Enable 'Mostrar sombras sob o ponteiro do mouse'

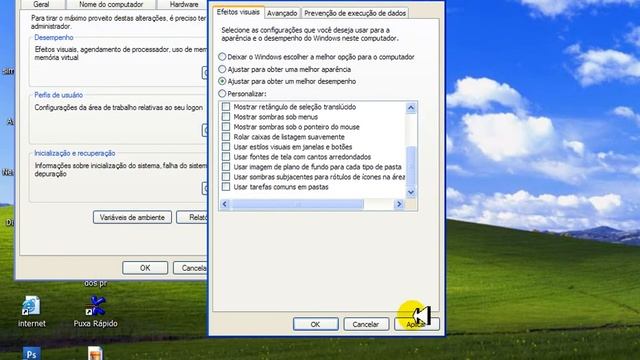click(226, 127)
